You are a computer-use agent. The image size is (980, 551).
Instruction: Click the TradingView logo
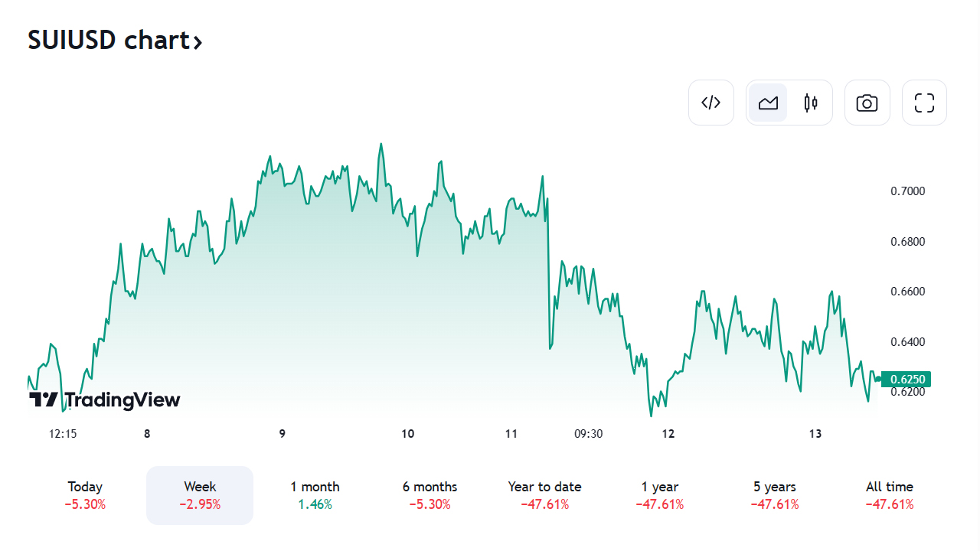pos(104,399)
